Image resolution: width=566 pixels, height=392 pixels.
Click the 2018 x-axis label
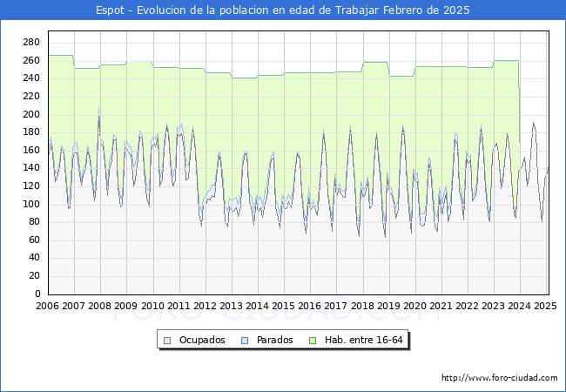(362, 306)
